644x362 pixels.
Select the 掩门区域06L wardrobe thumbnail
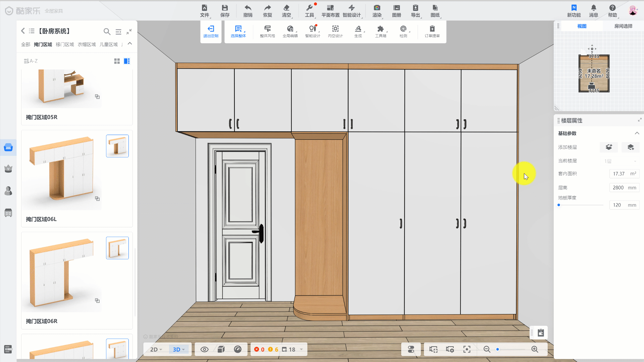tap(62, 171)
